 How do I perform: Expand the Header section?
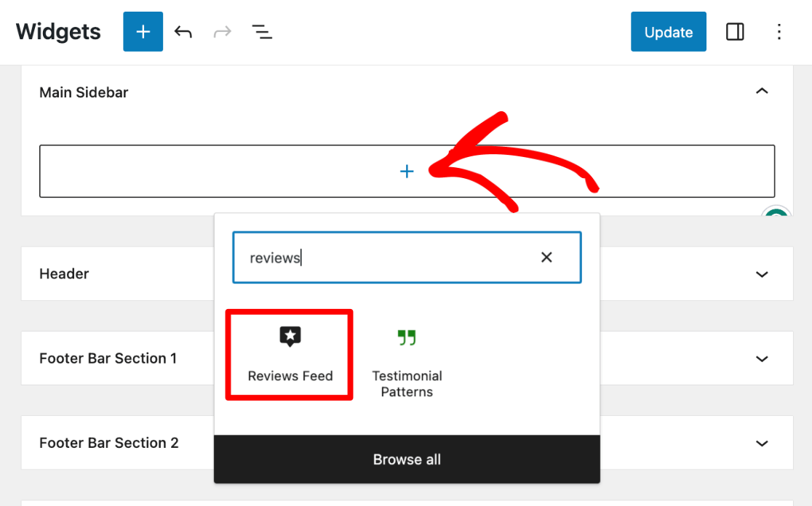click(762, 274)
